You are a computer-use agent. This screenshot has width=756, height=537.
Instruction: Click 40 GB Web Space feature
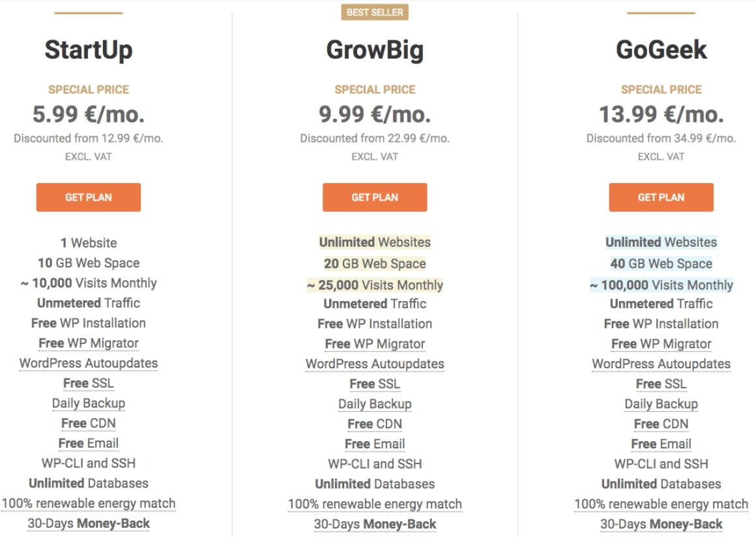click(x=661, y=264)
